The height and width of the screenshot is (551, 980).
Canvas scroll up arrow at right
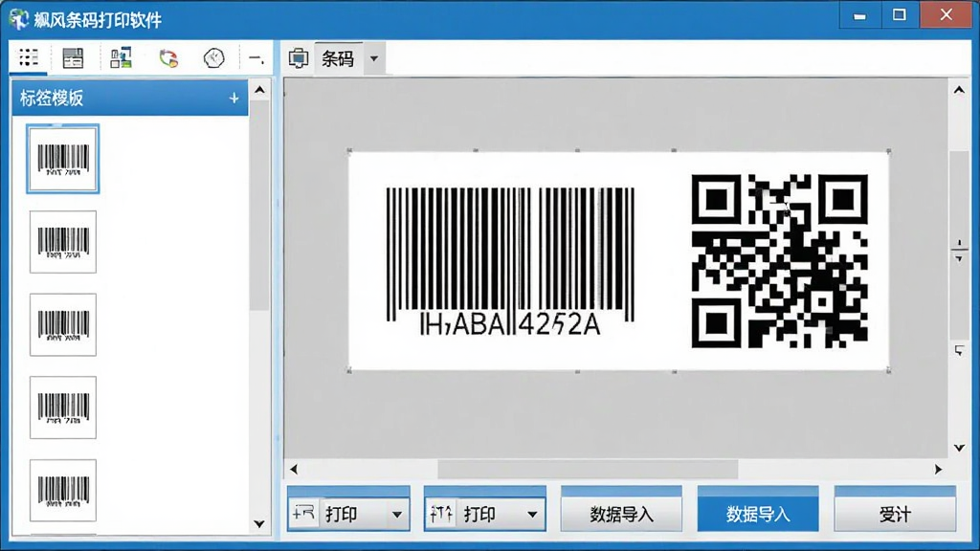click(959, 90)
